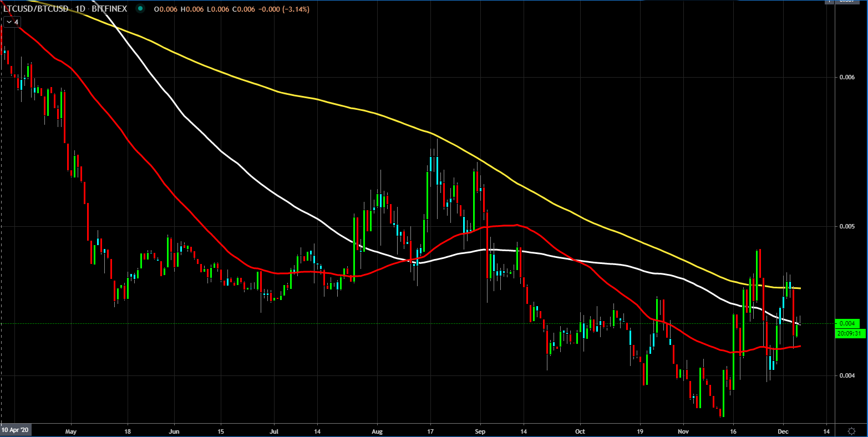
Task: Click the Aug time axis label
Action: pos(377,431)
